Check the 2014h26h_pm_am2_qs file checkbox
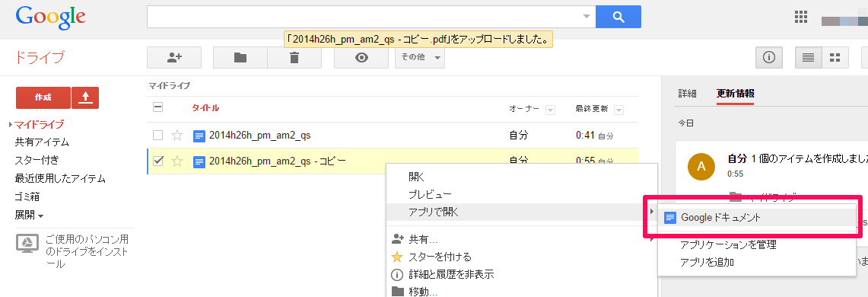 coord(157,136)
